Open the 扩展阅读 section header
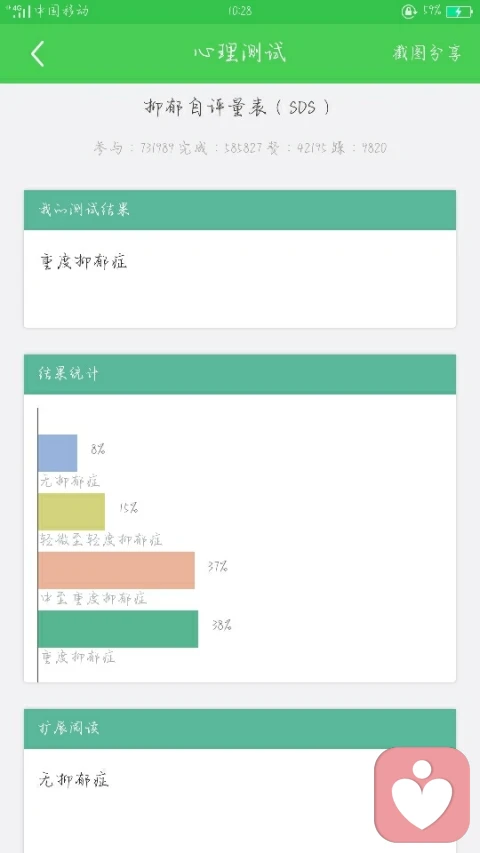Screen dimensions: 480x853 (239, 728)
